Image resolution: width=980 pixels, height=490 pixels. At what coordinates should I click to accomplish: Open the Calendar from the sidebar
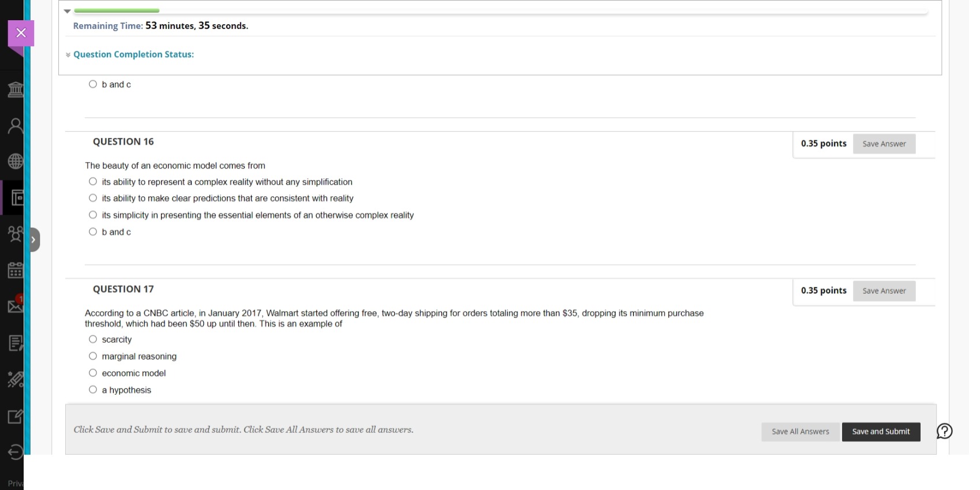tap(16, 270)
